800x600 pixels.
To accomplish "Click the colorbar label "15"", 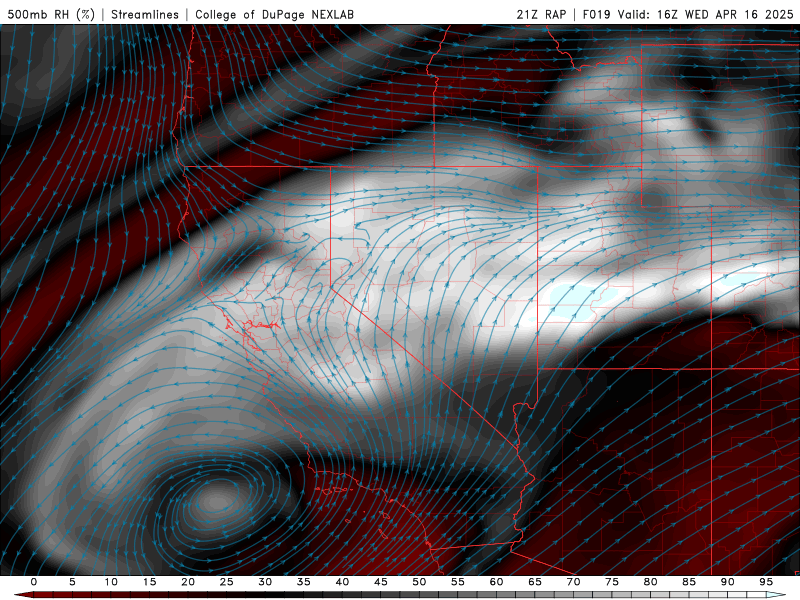I will tap(149, 582).
